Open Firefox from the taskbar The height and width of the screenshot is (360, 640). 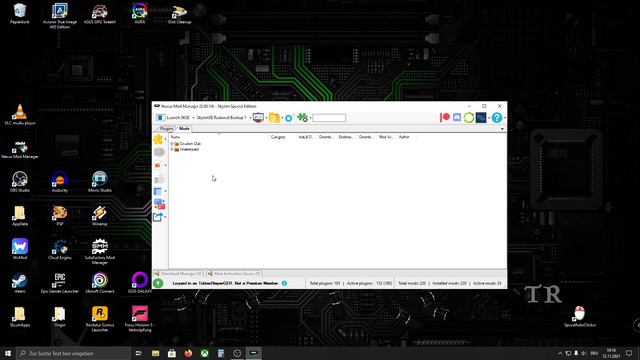188,353
